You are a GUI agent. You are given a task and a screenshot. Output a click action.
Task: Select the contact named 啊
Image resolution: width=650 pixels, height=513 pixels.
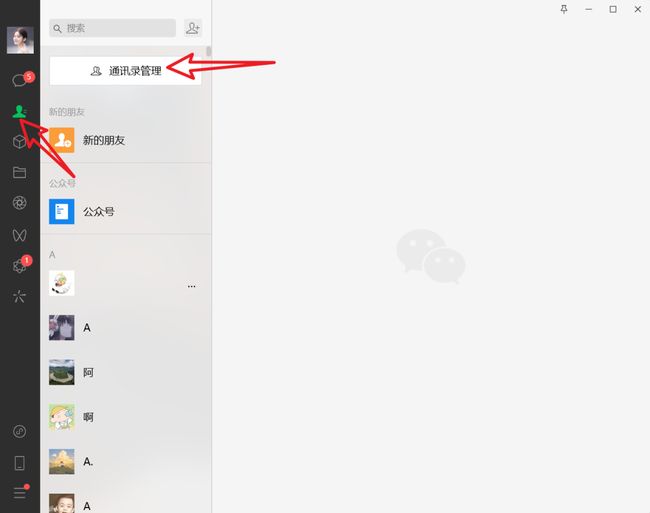tap(126, 417)
